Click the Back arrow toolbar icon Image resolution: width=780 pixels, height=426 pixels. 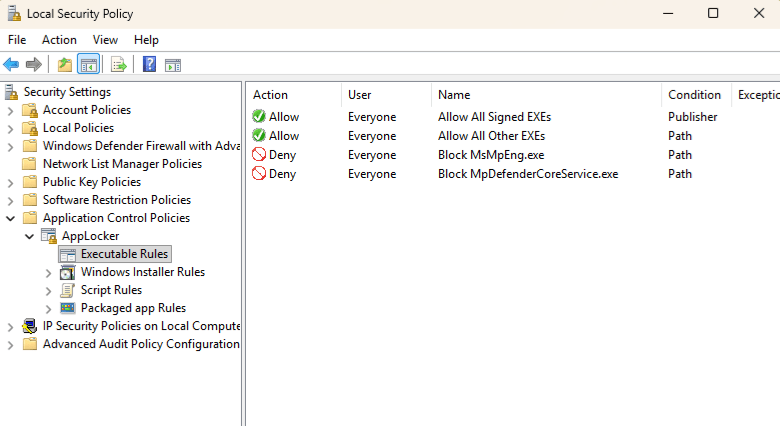11,65
